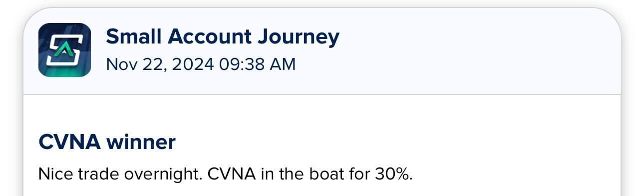Tap the green arrow inside the S logo

tap(64, 49)
